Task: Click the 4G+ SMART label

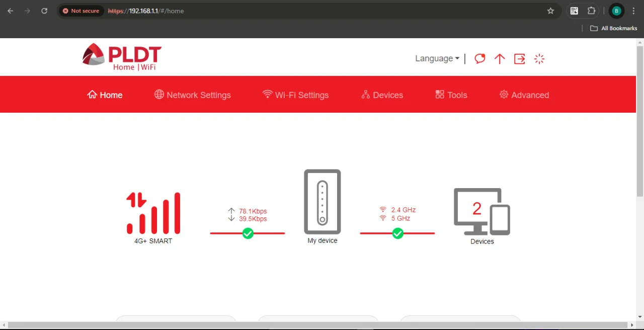Action: coord(153,241)
